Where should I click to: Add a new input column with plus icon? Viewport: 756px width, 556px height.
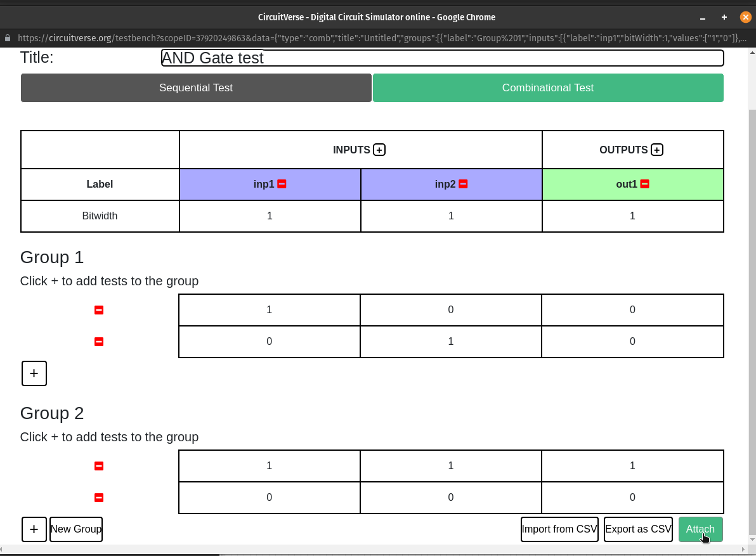click(x=379, y=150)
